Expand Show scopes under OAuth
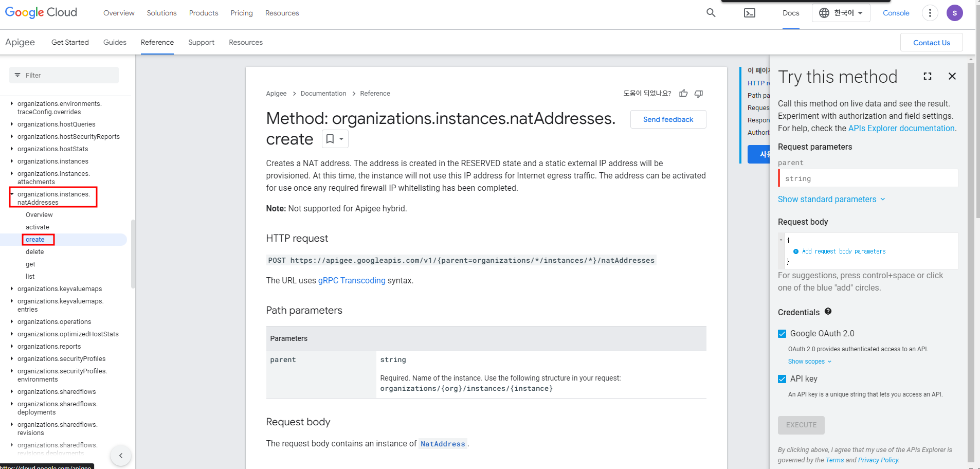Image resolution: width=980 pixels, height=469 pixels. (x=810, y=362)
